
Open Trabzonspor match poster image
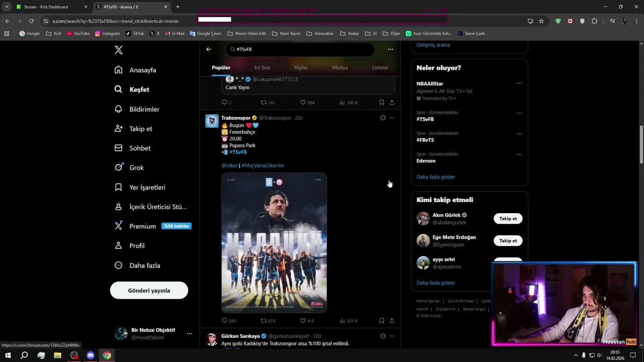(x=274, y=243)
